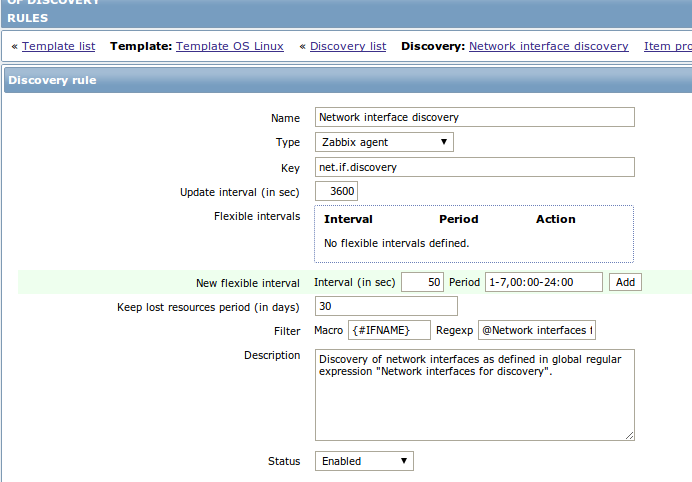This screenshot has height=482, width=692.
Task: Open the Item prototypes link
Action: pyautogui.click(x=668, y=46)
